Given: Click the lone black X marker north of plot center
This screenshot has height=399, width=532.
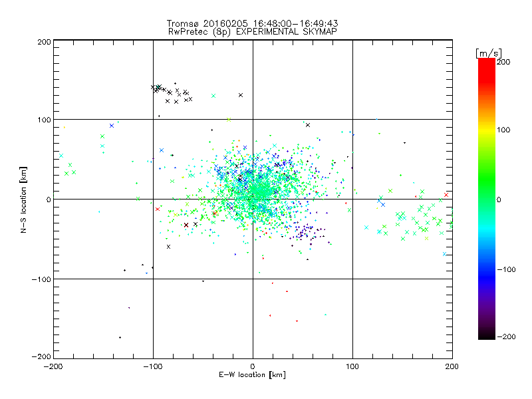Looking at the screenshot, I should [241, 95].
